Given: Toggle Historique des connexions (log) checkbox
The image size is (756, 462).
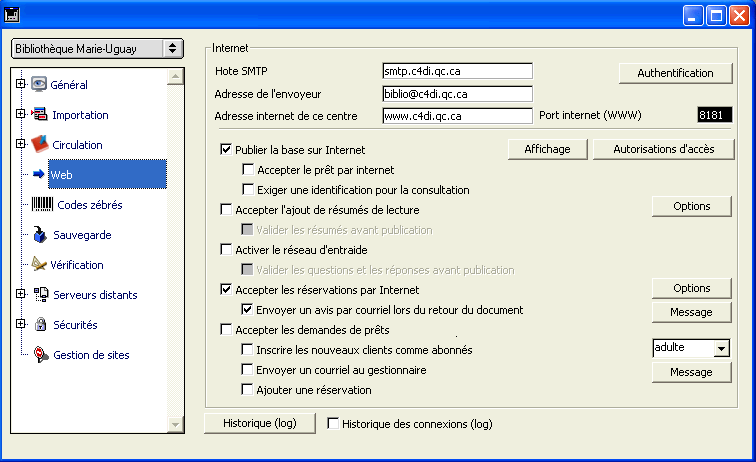Looking at the screenshot, I should (333, 424).
